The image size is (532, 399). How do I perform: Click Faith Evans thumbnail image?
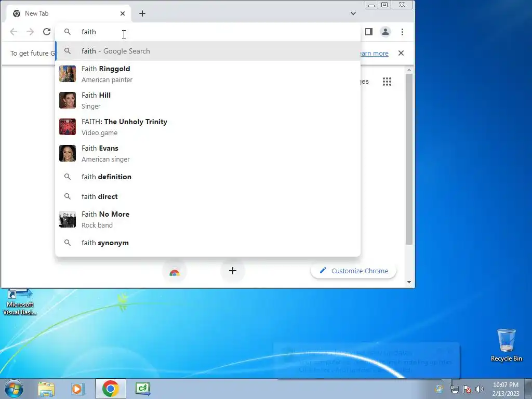pyautogui.click(x=68, y=153)
